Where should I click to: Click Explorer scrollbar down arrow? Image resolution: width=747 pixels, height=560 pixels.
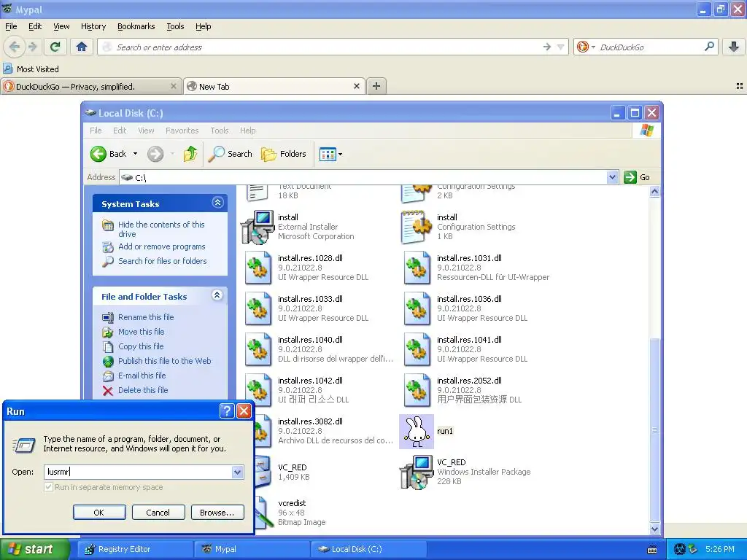(654, 529)
